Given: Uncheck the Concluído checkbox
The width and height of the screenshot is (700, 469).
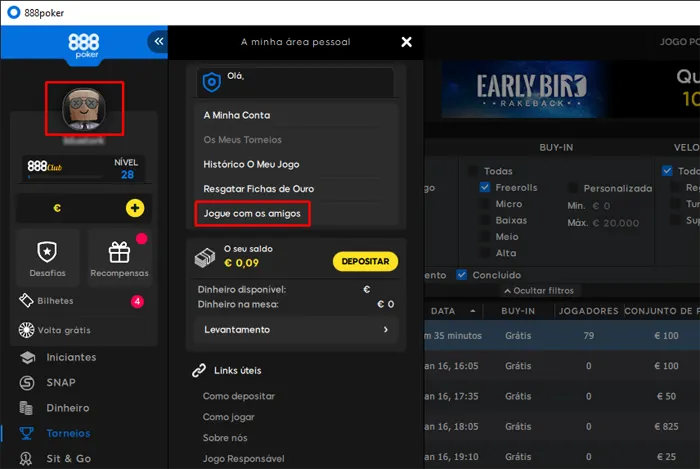Looking at the screenshot, I should (x=462, y=275).
